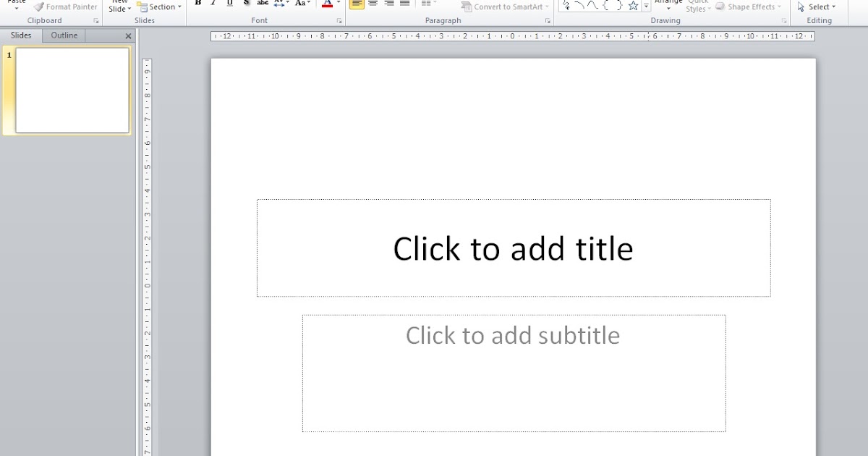Open Columns options
The height and width of the screenshot is (456, 868).
[429, 3]
